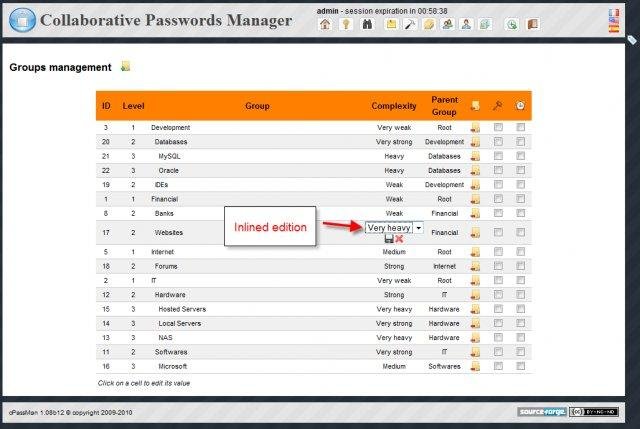Click the folder icon in Websites row
640x429 pixels.
(x=475, y=233)
